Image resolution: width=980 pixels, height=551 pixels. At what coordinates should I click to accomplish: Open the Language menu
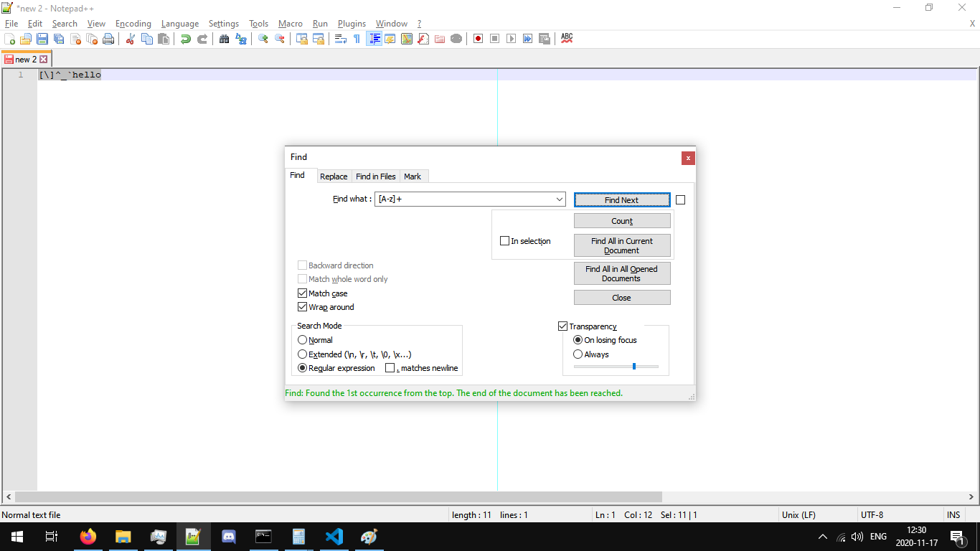click(180, 24)
